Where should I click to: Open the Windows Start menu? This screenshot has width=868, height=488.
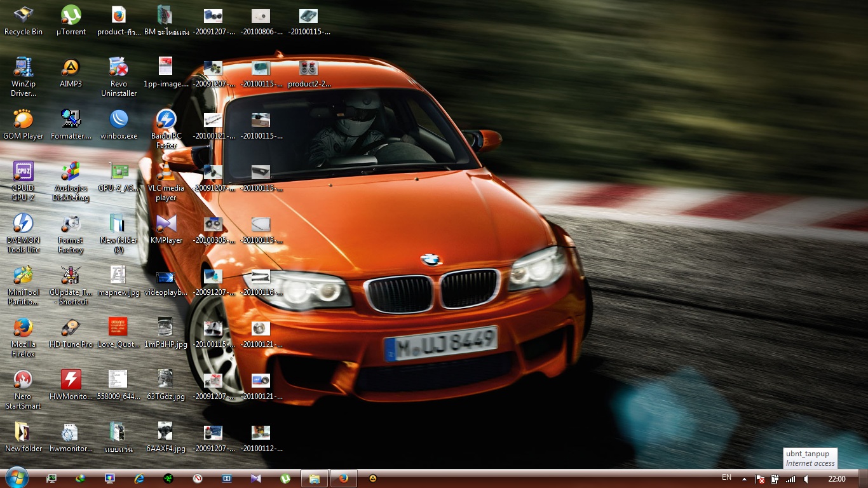coord(16,478)
